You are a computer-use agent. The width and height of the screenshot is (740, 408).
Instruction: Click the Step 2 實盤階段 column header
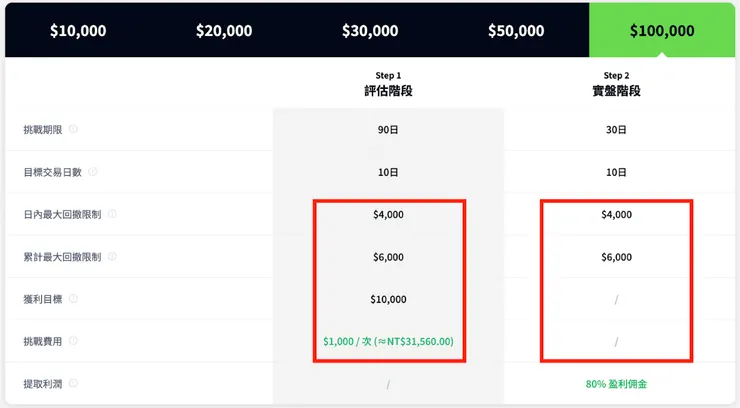616,84
